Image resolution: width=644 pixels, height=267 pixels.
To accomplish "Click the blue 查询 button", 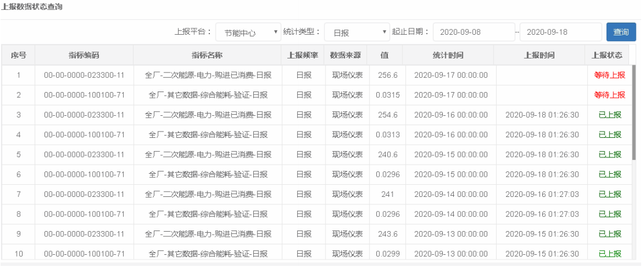I will [x=621, y=32].
